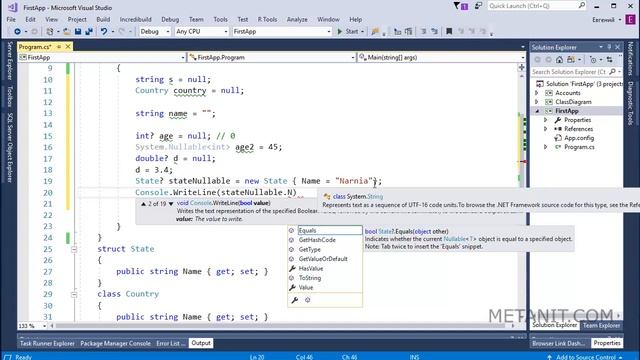640x360 pixels.
Task: Click the New Project toolbar icon
Action: tap(50, 31)
